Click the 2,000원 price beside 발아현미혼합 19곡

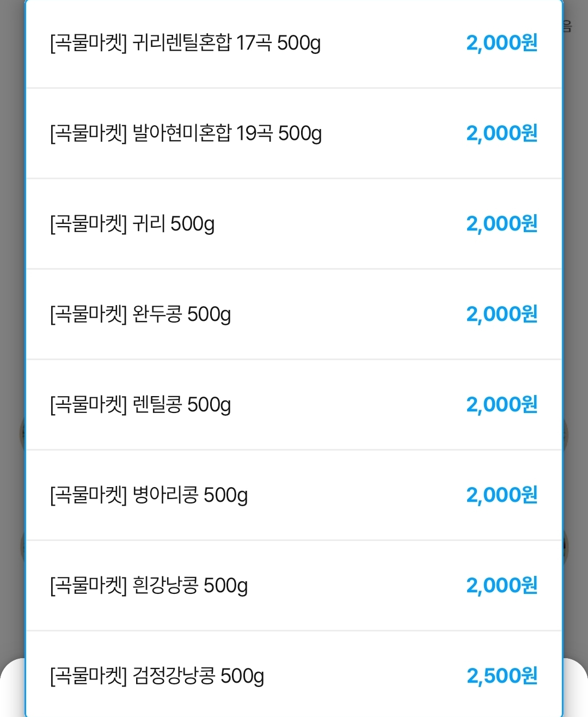[x=502, y=133]
